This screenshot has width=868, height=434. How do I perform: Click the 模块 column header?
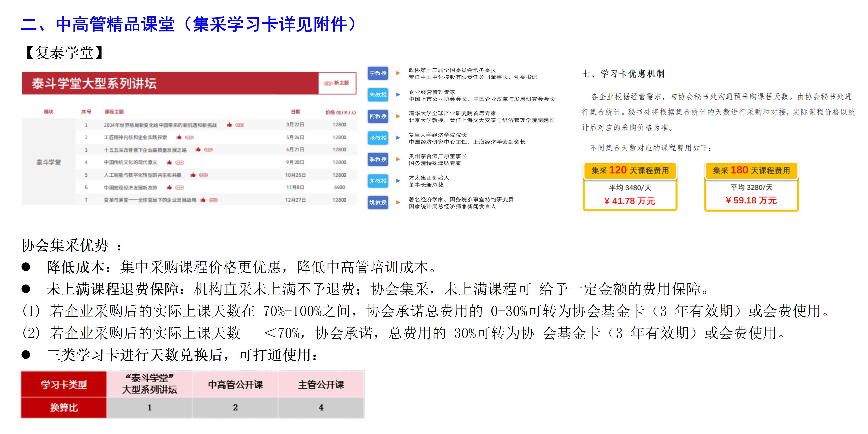coord(49,112)
